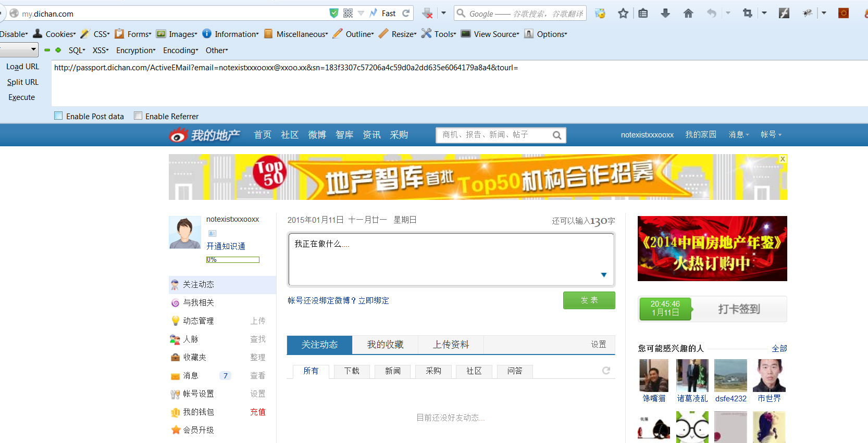Screen dimensions: 868x443
Task: Open the Images dropdown menu
Action: click(177, 34)
